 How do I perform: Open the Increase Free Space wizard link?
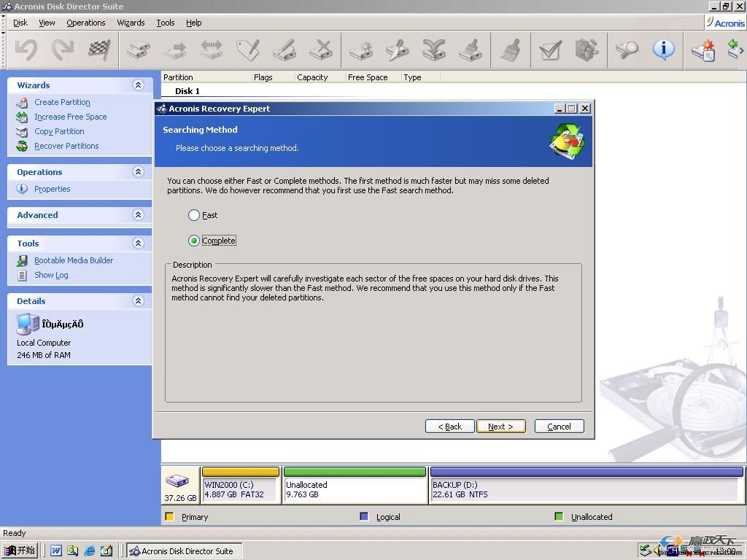pos(71,117)
